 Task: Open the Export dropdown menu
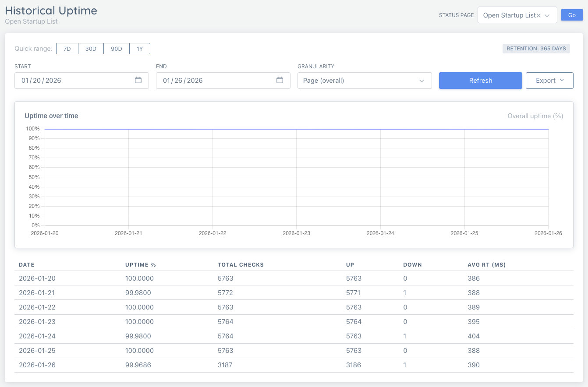tap(549, 81)
